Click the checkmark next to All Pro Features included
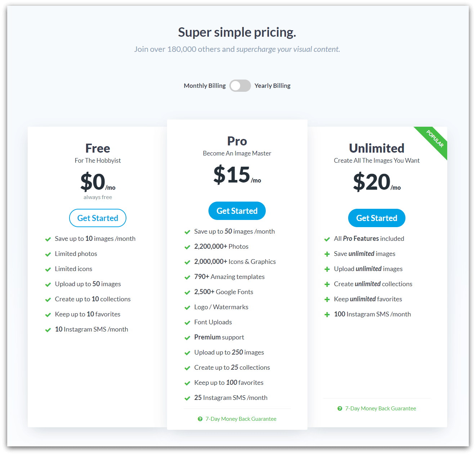The width and height of the screenshot is (476, 455). tap(327, 239)
